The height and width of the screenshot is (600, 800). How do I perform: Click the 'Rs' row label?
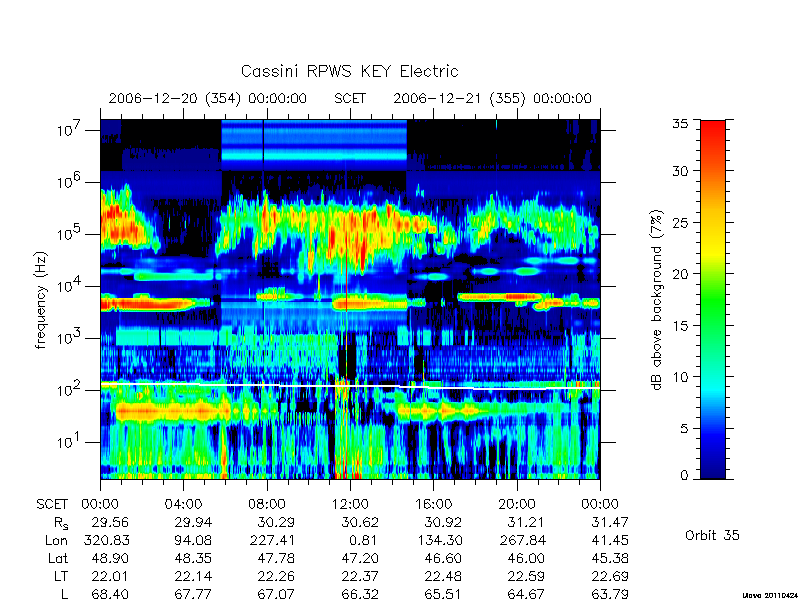point(61,523)
